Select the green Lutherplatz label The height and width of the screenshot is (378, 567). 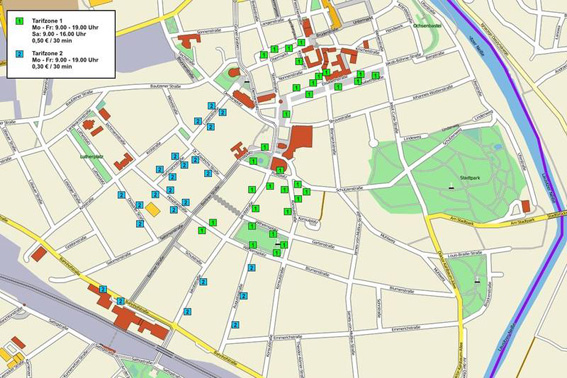click(x=89, y=157)
